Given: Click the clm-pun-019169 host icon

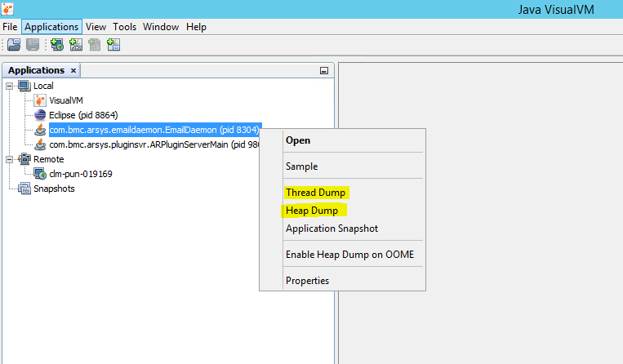Looking at the screenshot, I should point(40,174).
